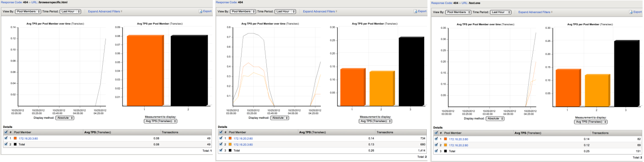Open 172.16.20.2:80 link in /text.one panel
644x162 pixels.
(458, 145)
